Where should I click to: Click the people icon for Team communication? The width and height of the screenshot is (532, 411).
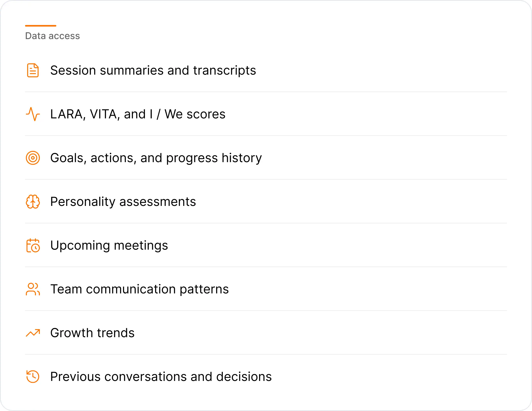[33, 289]
